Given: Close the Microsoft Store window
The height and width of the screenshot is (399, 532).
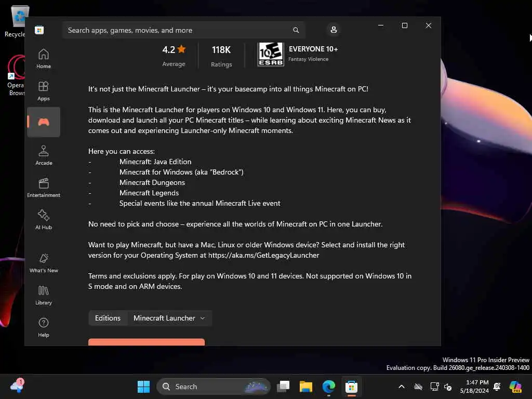Looking at the screenshot, I should tap(429, 25).
